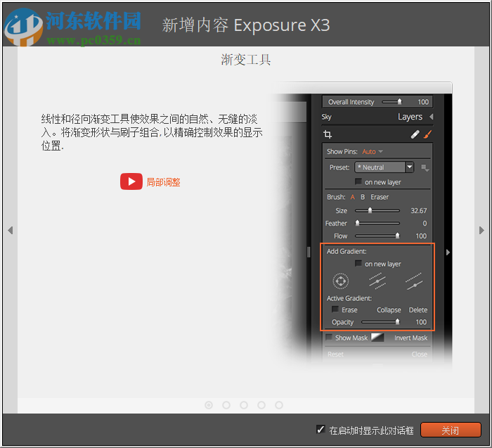Viewport: 492px width, 448px height.
Task: Adjust the Size slider
Action: (377, 210)
